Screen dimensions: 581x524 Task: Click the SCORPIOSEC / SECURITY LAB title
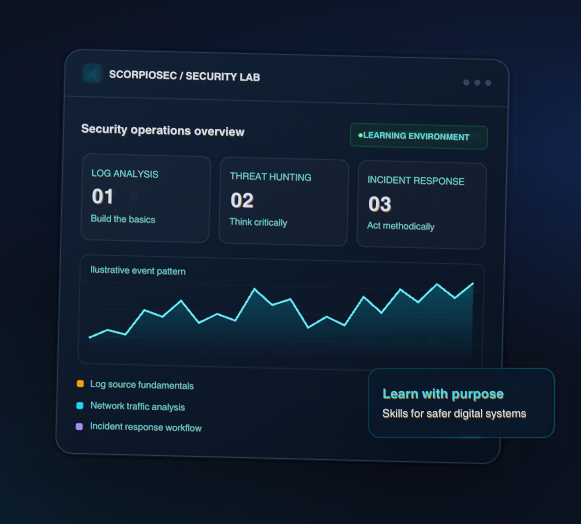point(185,76)
